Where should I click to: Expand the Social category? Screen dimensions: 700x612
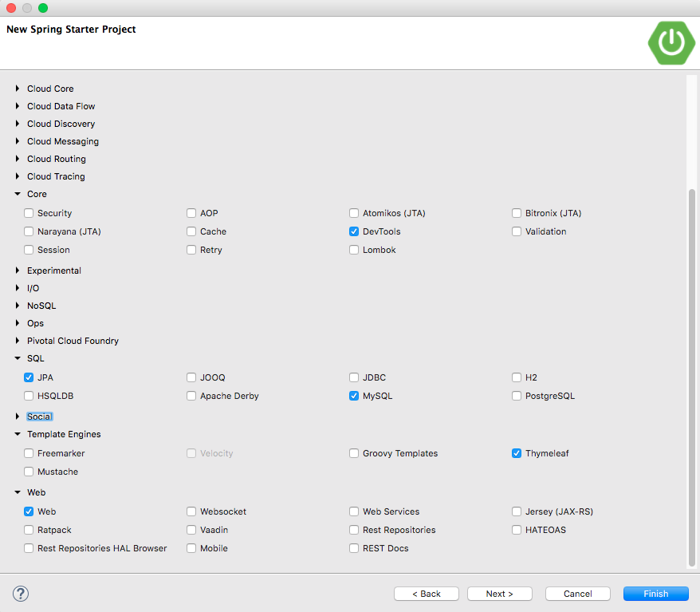[x=18, y=417]
